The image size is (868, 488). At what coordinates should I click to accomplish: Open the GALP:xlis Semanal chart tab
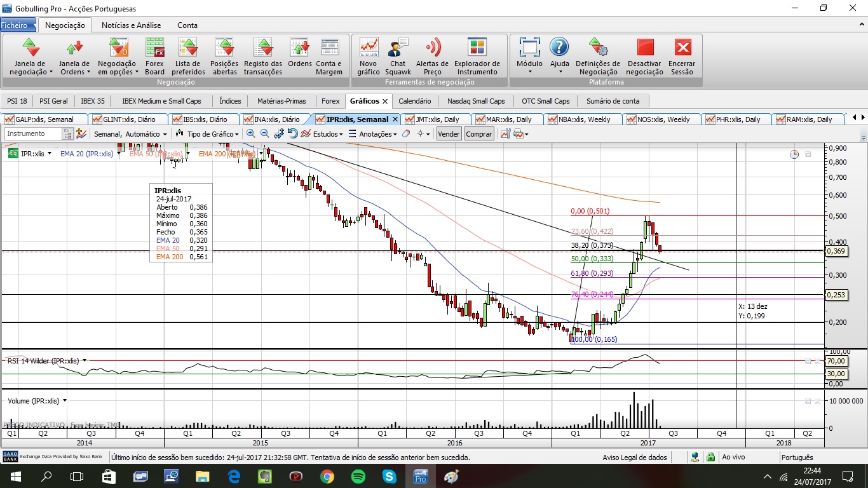point(44,119)
